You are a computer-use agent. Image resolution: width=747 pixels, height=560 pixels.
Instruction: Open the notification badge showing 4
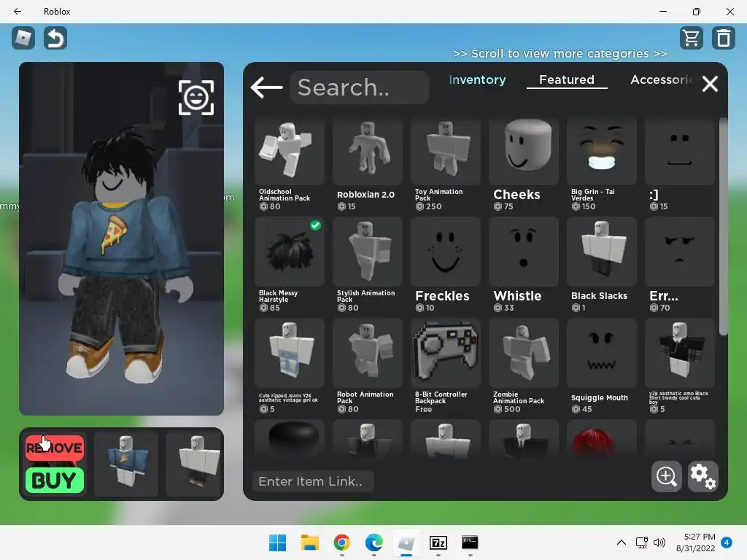tap(727, 542)
